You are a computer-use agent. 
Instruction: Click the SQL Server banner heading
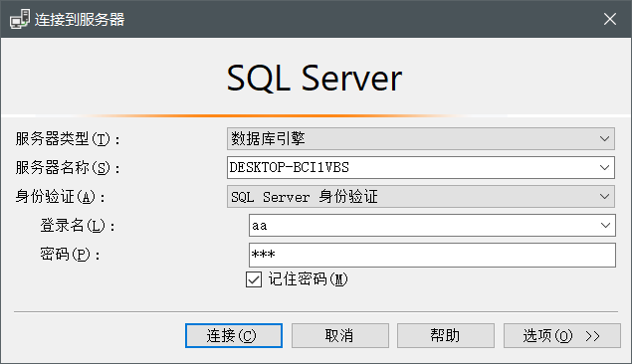click(x=315, y=79)
